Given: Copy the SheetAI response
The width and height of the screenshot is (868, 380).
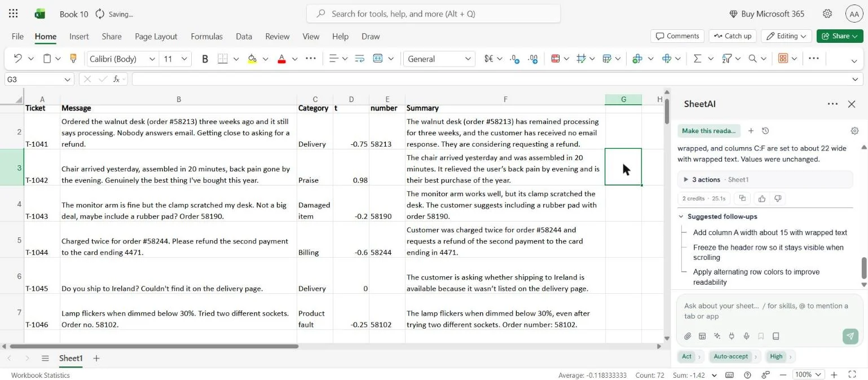Looking at the screenshot, I should pyautogui.click(x=742, y=198).
